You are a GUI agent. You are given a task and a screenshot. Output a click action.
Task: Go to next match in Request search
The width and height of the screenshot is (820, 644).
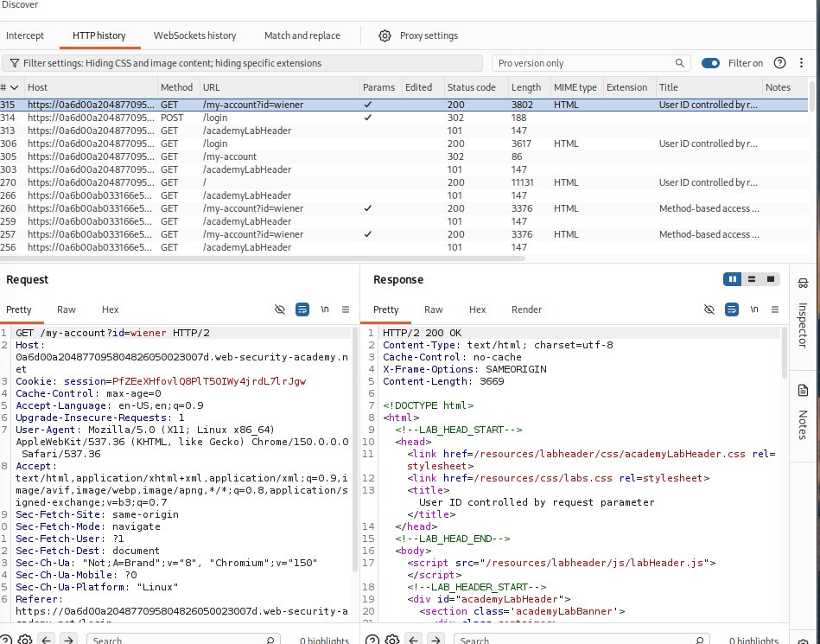pos(68,640)
